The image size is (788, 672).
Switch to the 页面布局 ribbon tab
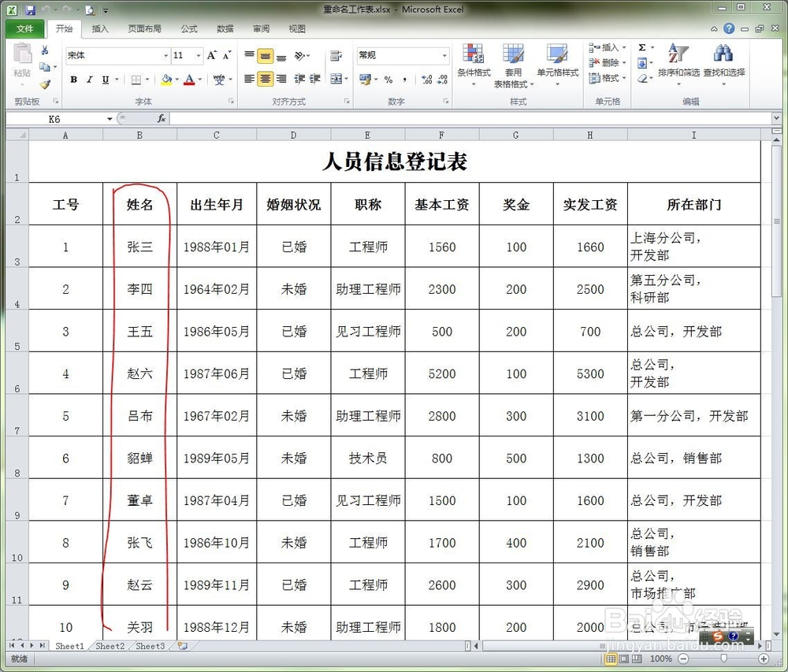coord(145,28)
